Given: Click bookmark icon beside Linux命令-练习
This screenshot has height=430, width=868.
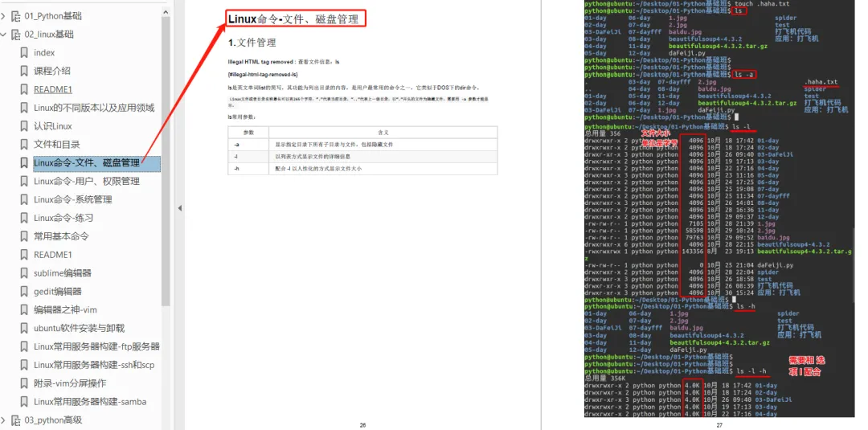Looking at the screenshot, I should click(x=24, y=218).
